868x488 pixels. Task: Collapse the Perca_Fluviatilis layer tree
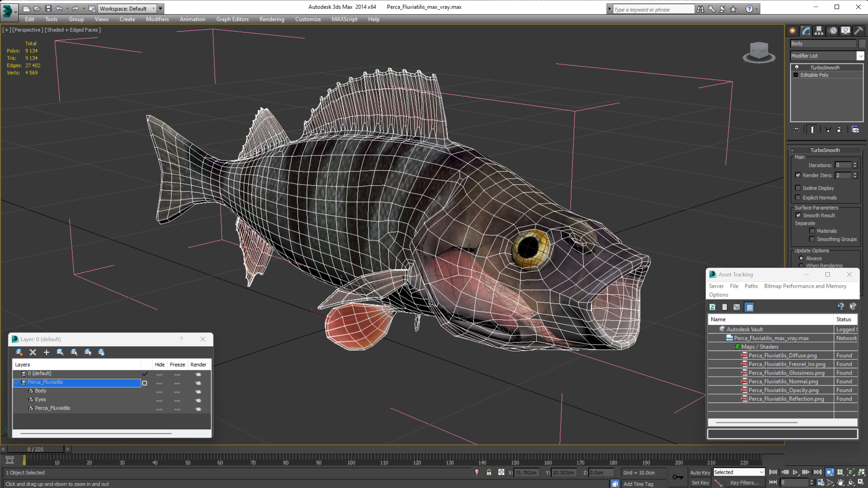(16, 382)
